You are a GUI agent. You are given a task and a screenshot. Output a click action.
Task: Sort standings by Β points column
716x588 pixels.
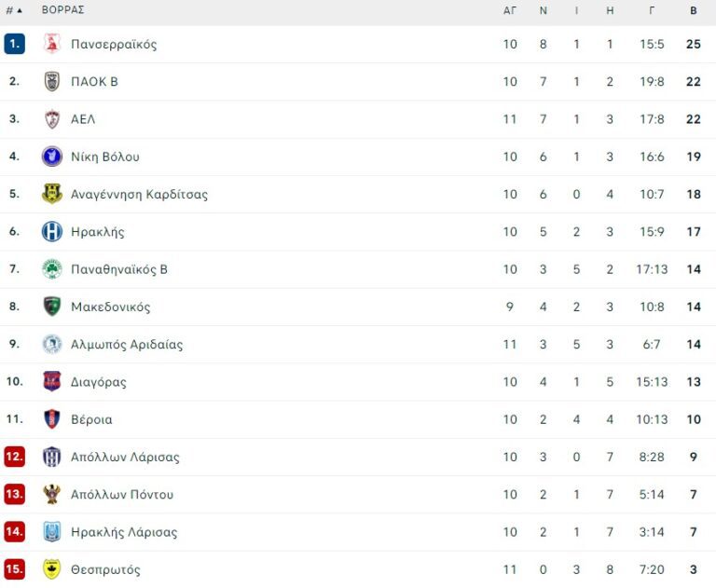coord(694,10)
